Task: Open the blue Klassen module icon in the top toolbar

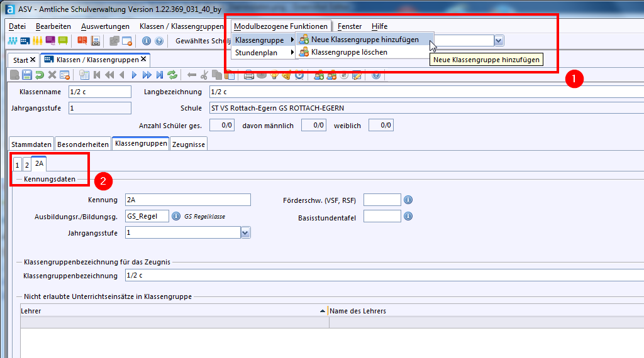Action: (25, 41)
